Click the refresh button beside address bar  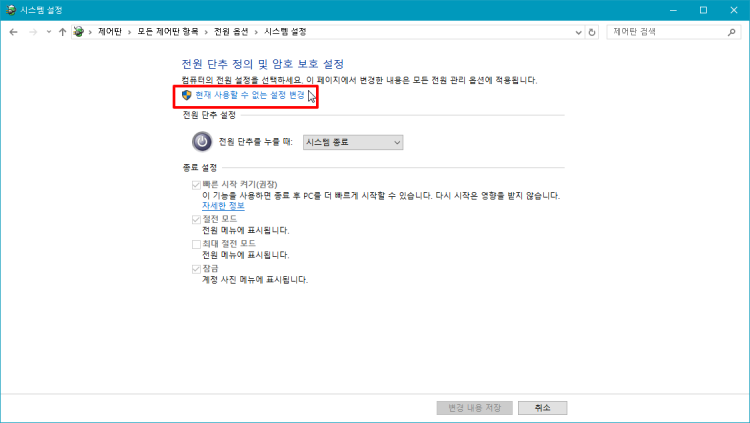pyautogui.click(x=593, y=32)
